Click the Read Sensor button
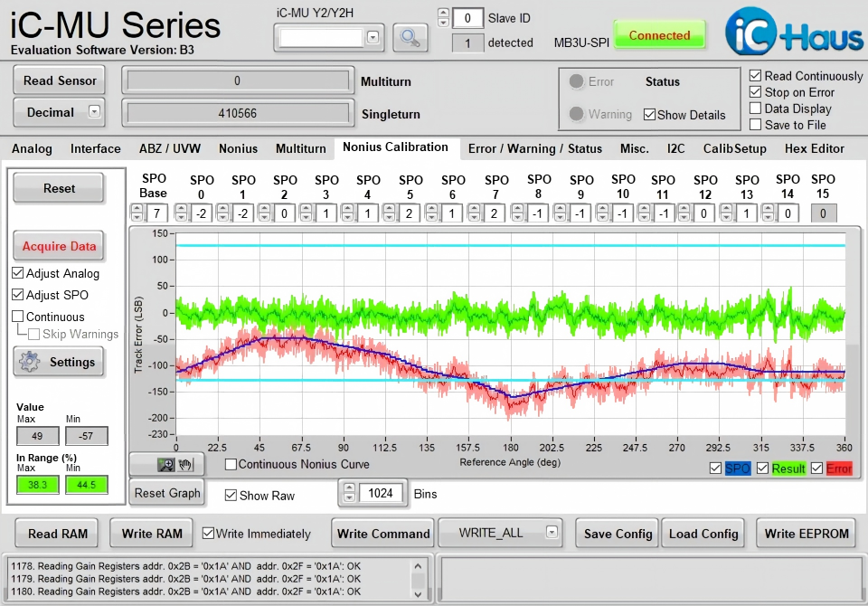The image size is (868, 606). click(x=60, y=80)
